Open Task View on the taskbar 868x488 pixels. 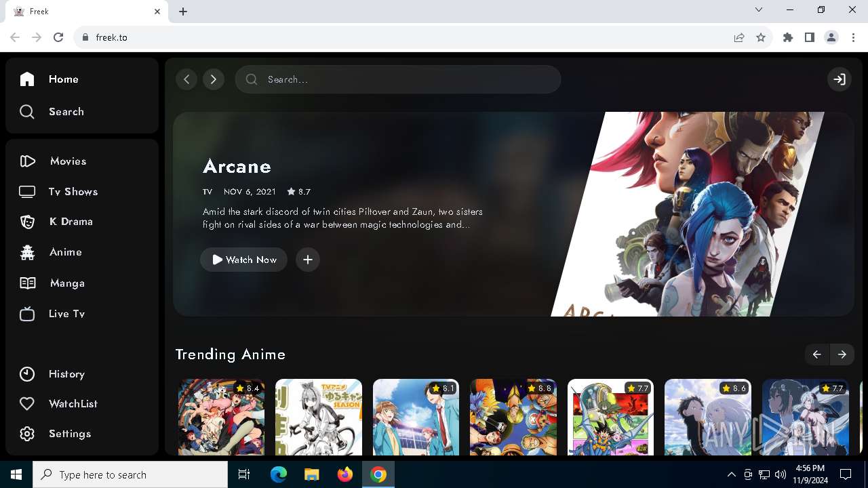244,474
